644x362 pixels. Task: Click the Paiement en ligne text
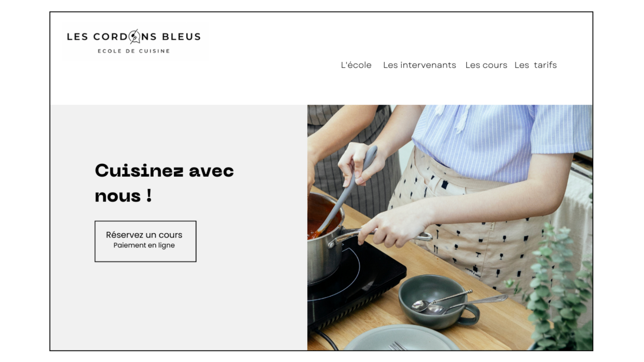[144, 245]
